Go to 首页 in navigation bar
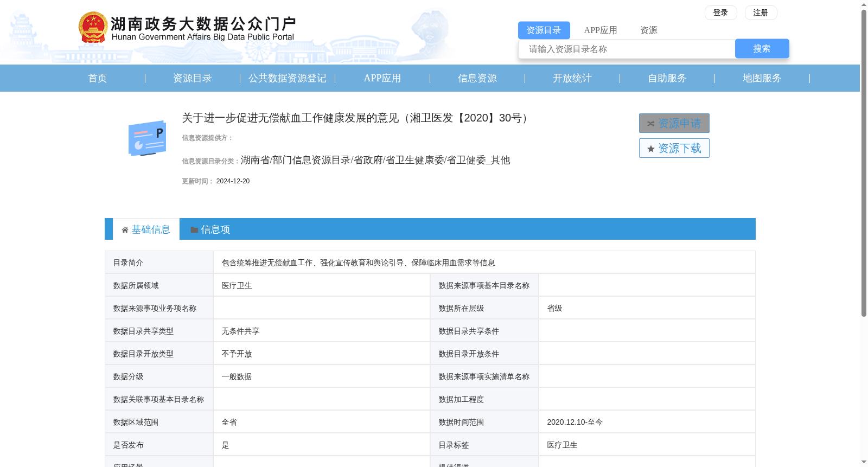This screenshot has width=868, height=467. point(98,78)
